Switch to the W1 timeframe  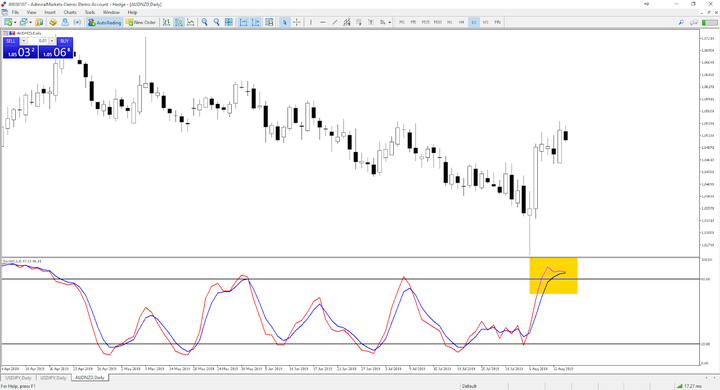pyautogui.click(x=485, y=22)
